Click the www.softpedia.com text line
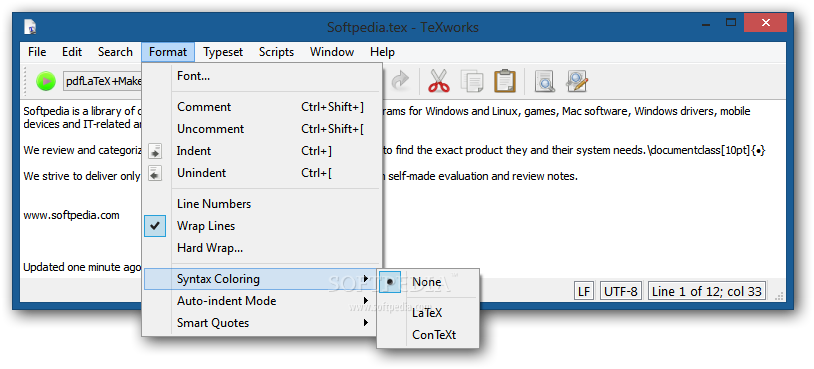This screenshot has width=814, height=369. (x=71, y=215)
